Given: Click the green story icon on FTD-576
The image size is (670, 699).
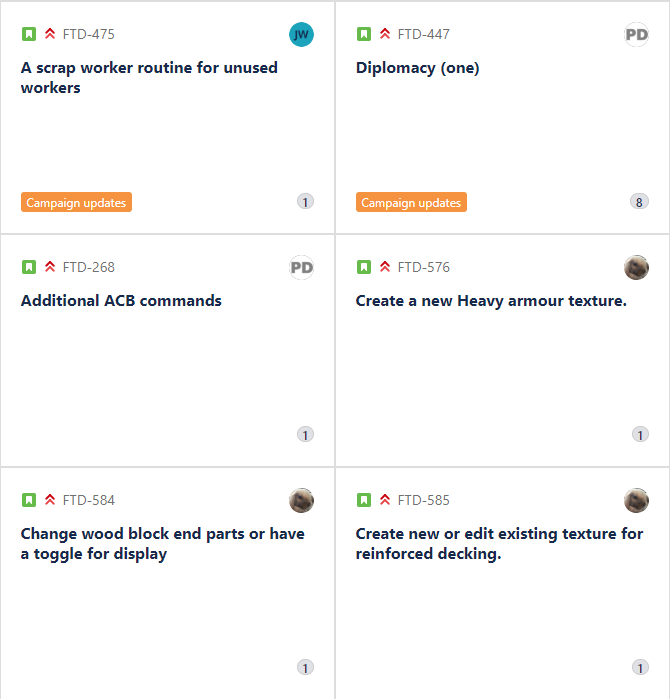Looking at the screenshot, I should (x=364, y=267).
